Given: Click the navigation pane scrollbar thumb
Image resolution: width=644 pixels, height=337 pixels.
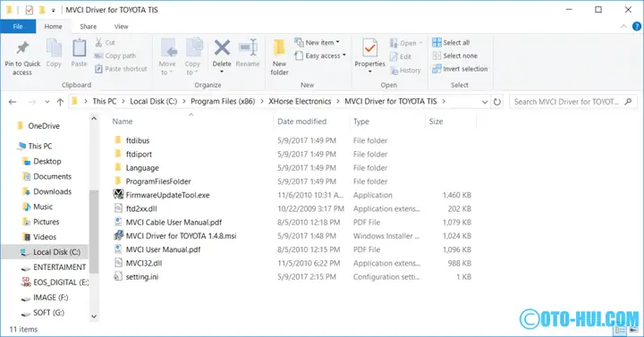Looking at the screenshot, I should (x=94, y=232).
